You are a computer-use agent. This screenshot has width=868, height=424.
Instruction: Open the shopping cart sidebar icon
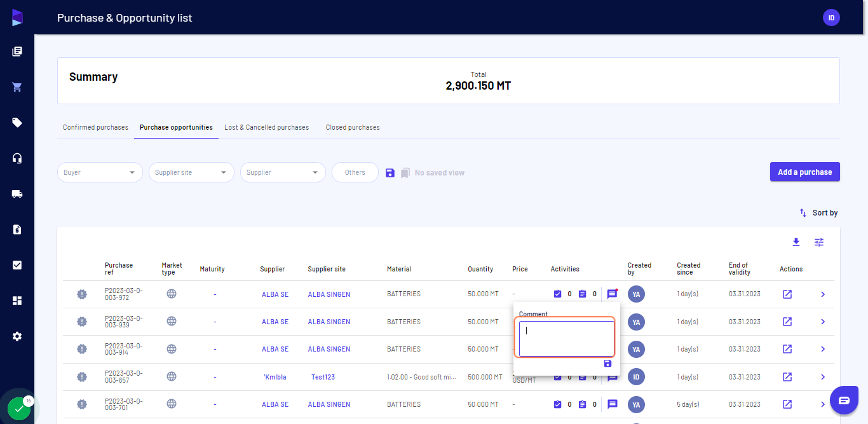(x=17, y=87)
